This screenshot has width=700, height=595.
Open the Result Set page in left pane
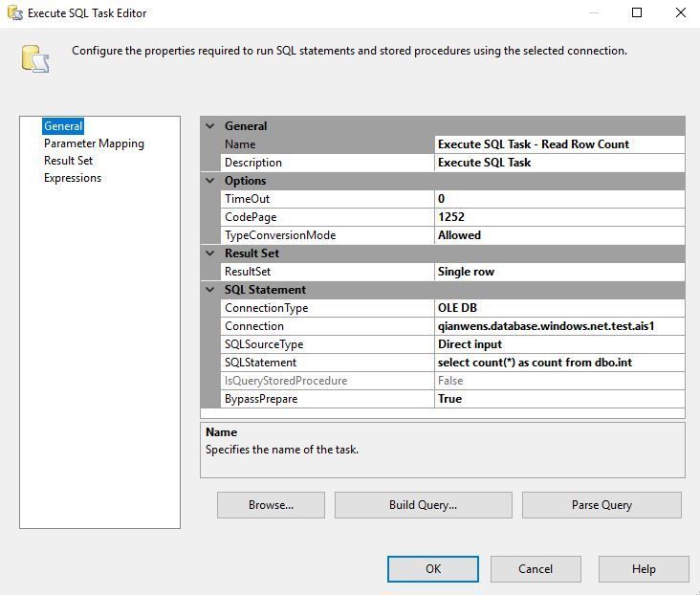(x=68, y=161)
